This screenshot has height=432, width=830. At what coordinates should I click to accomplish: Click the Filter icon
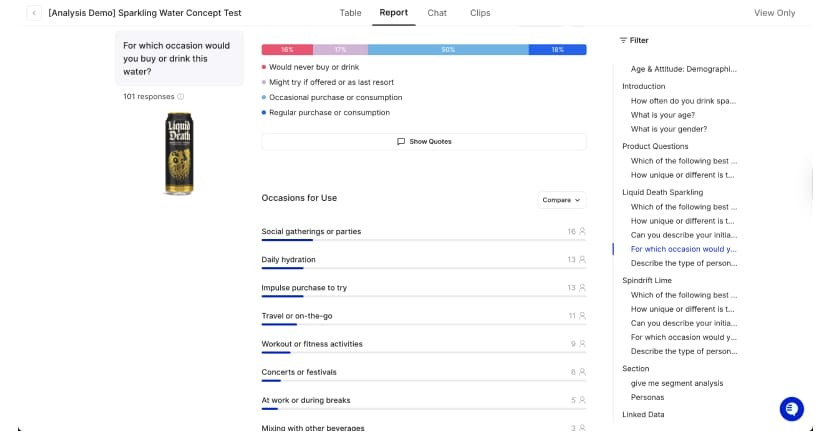tap(623, 40)
